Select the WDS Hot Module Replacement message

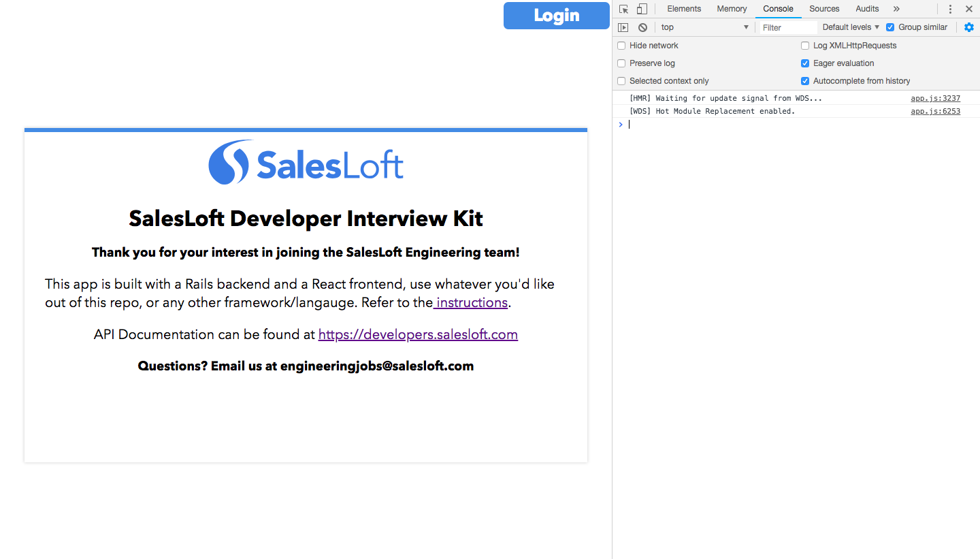coord(712,111)
